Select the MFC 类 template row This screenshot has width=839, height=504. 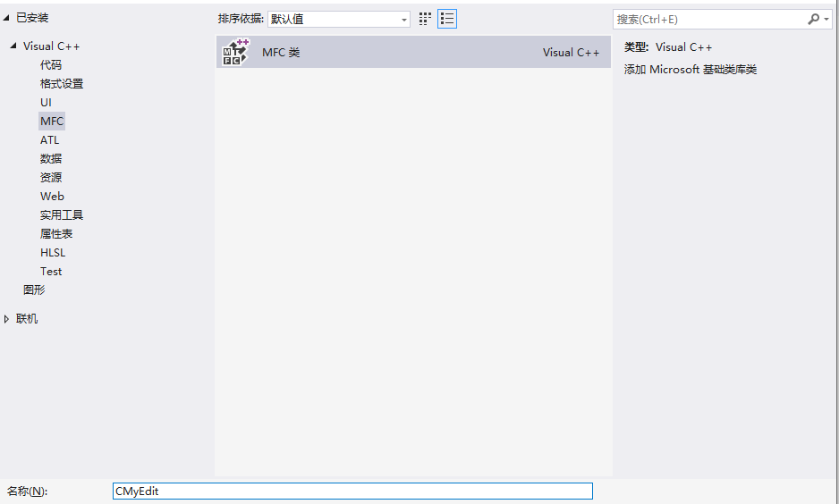(x=413, y=52)
